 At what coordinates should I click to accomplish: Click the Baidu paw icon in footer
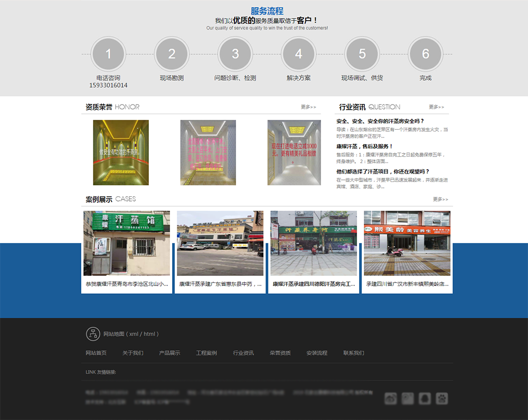[x=441, y=399]
